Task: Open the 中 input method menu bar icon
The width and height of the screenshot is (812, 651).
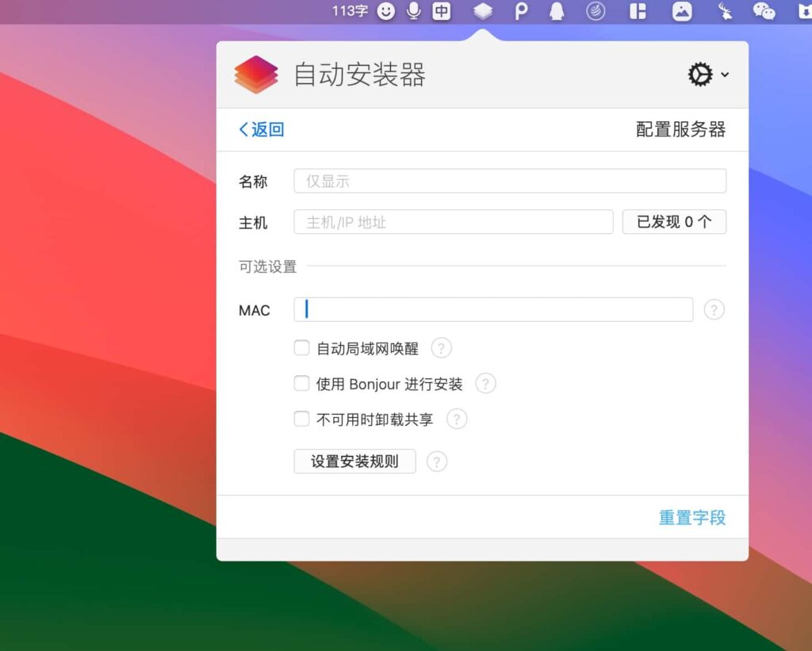Action: point(442,12)
